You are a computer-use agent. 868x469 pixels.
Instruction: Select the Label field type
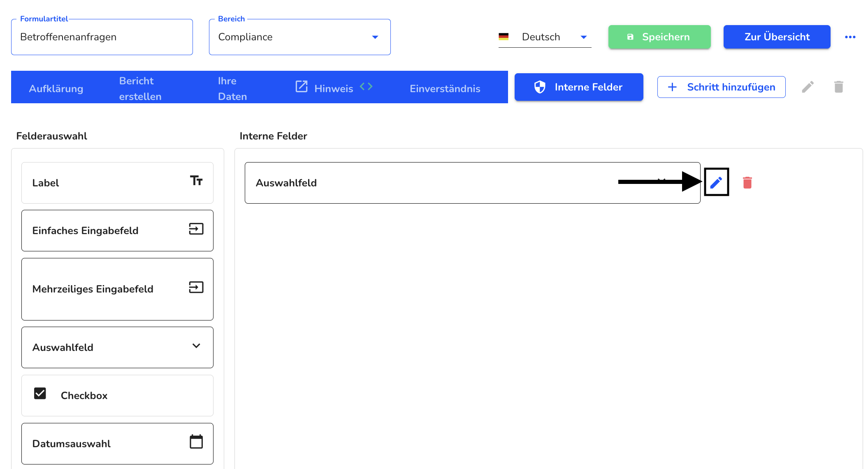(117, 183)
